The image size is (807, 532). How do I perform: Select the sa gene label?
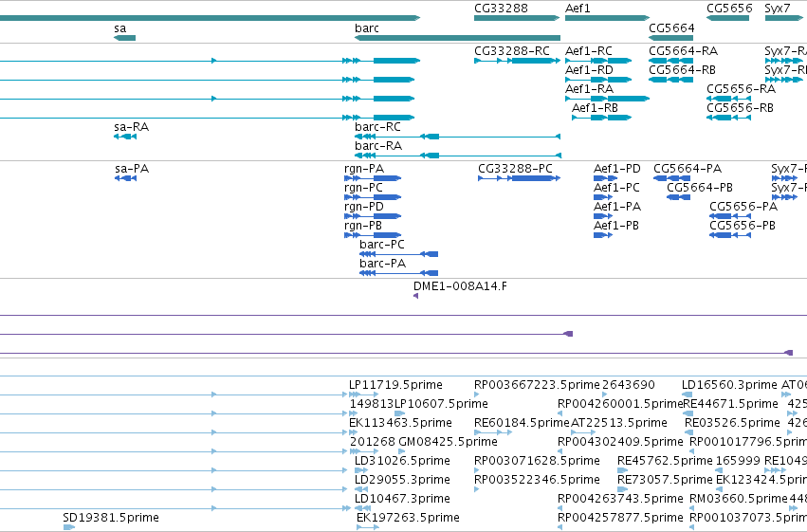coord(119,28)
